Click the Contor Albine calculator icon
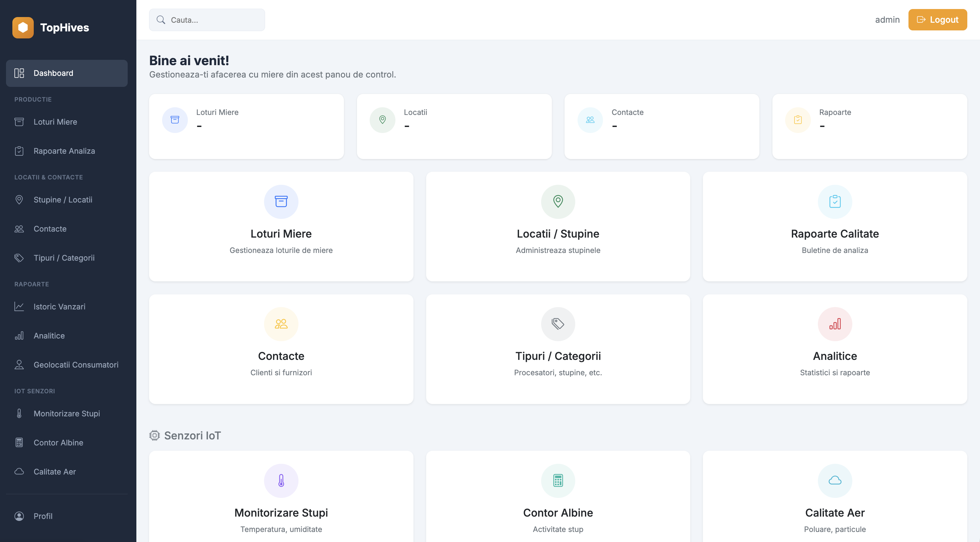980x542 pixels. click(x=19, y=442)
